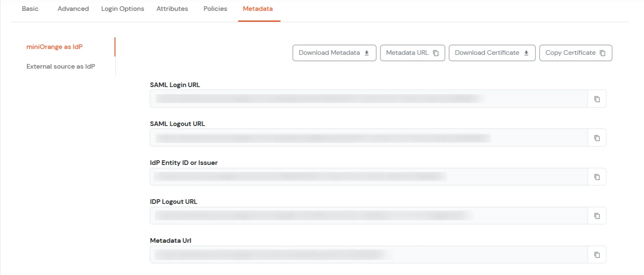
Task: Switch to the Basic tab
Action: coord(30,8)
